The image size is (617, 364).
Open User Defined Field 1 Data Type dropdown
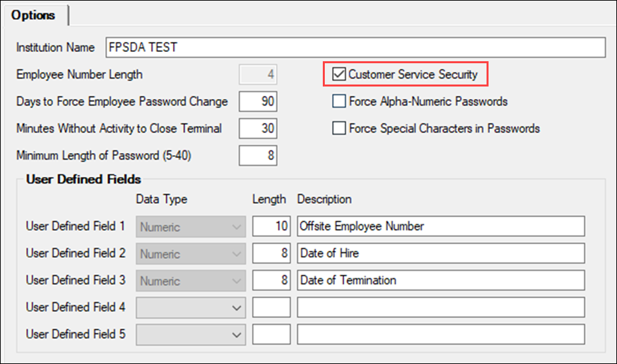[191, 227]
